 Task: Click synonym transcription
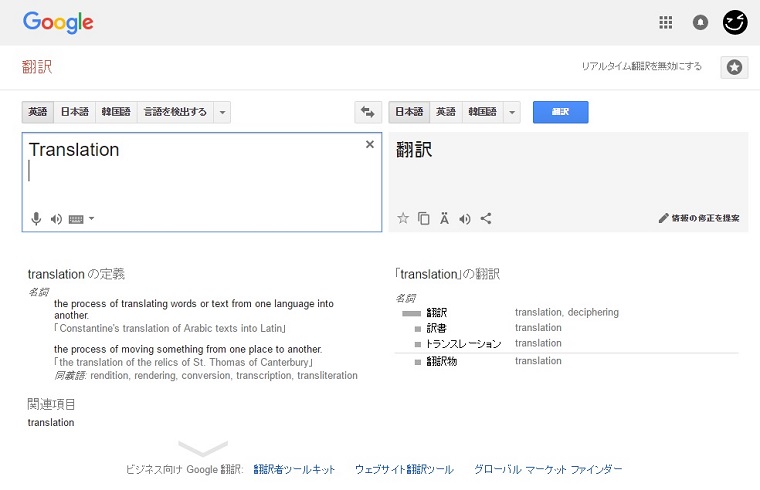pyautogui.click(x=264, y=376)
